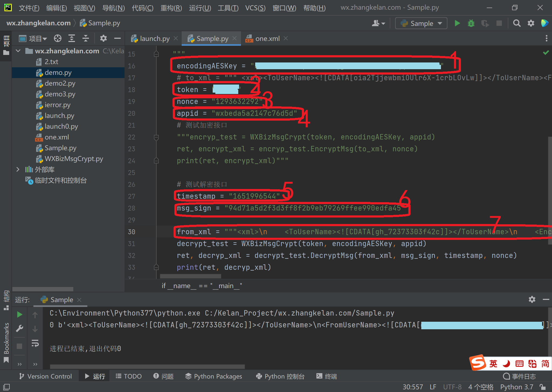
Task: Open the 问题 problems tool window
Action: 163,376
